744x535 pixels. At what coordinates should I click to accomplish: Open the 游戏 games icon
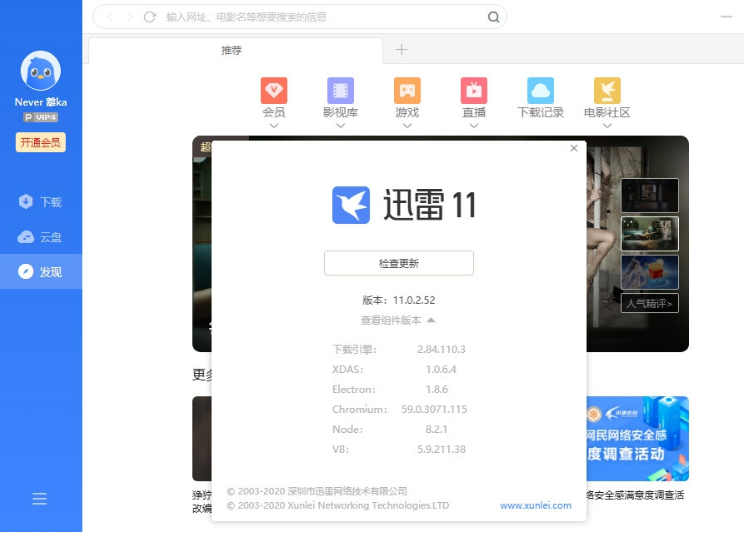[407, 91]
